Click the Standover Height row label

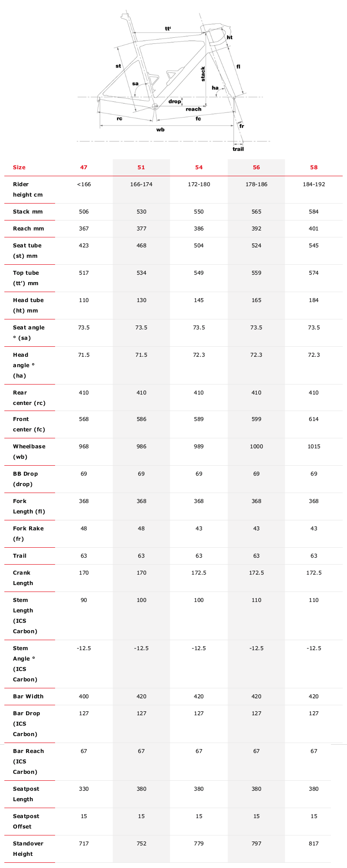point(28,849)
